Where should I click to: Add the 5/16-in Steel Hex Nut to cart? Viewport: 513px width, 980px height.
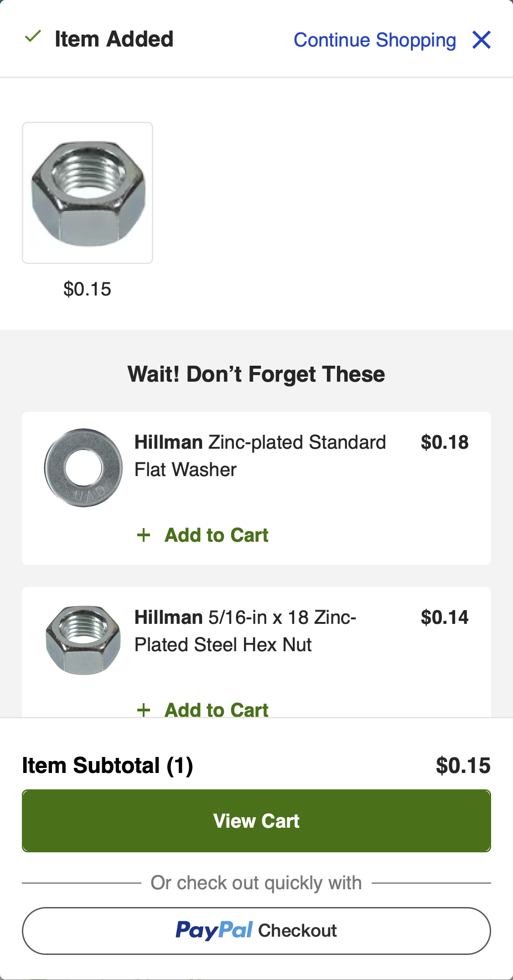point(217,710)
